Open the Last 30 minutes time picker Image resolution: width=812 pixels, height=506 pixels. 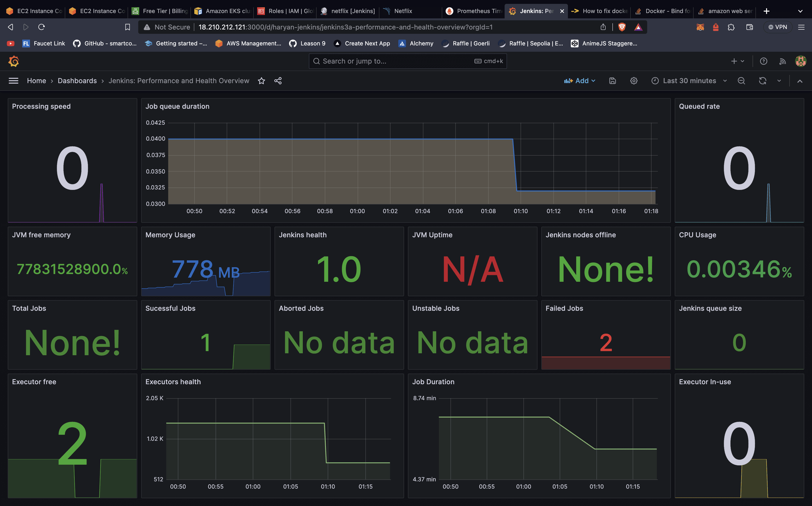(689, 81)
